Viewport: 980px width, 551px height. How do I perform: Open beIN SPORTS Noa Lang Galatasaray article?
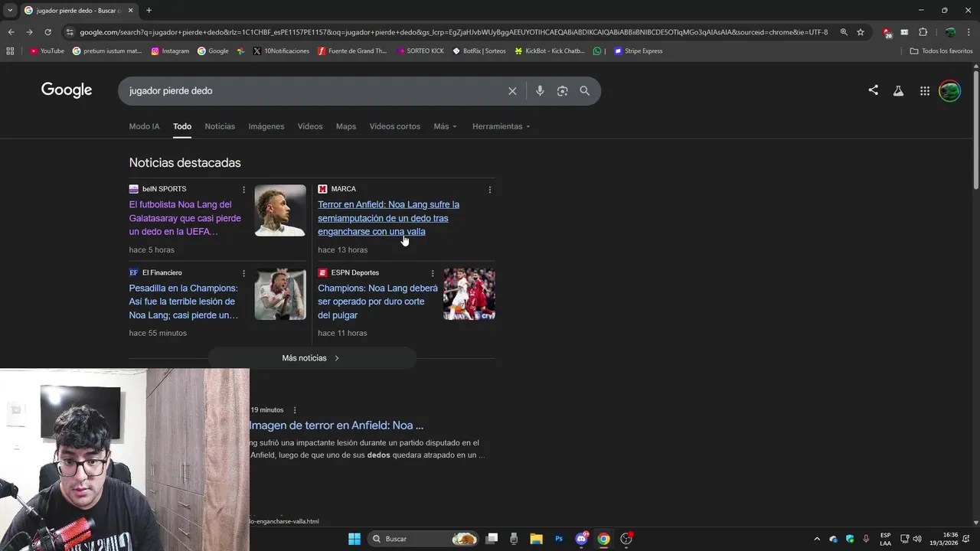click(185, 218)
